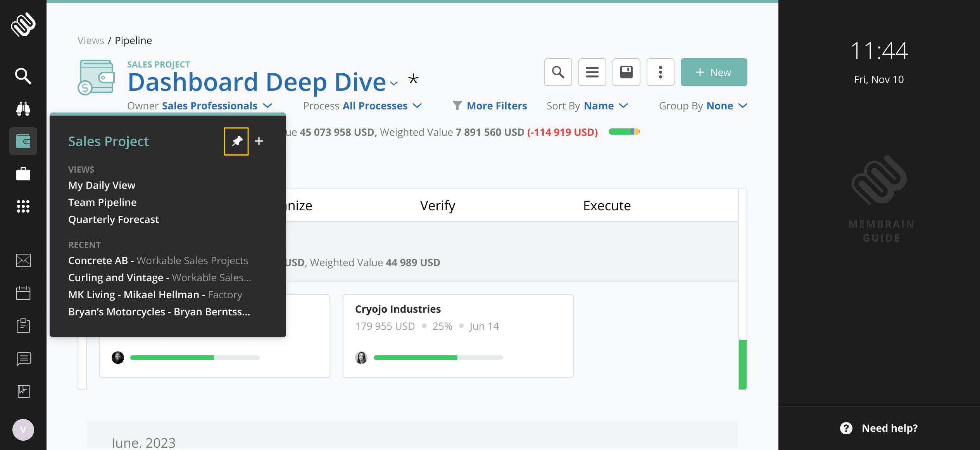Viewport: 980px width, 450px height.
Task: Click the 25% probability on Cryojo card
Action: tap(442, 326)
